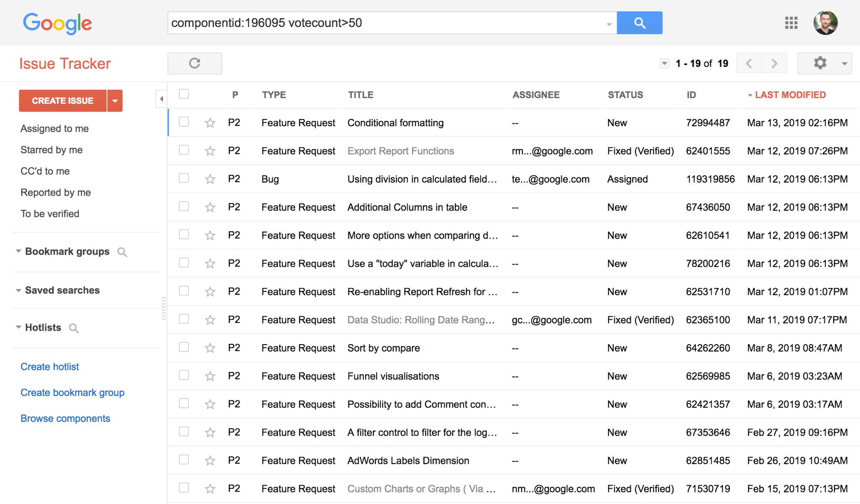Star the Funnel visualisations issue

[210, 376]
